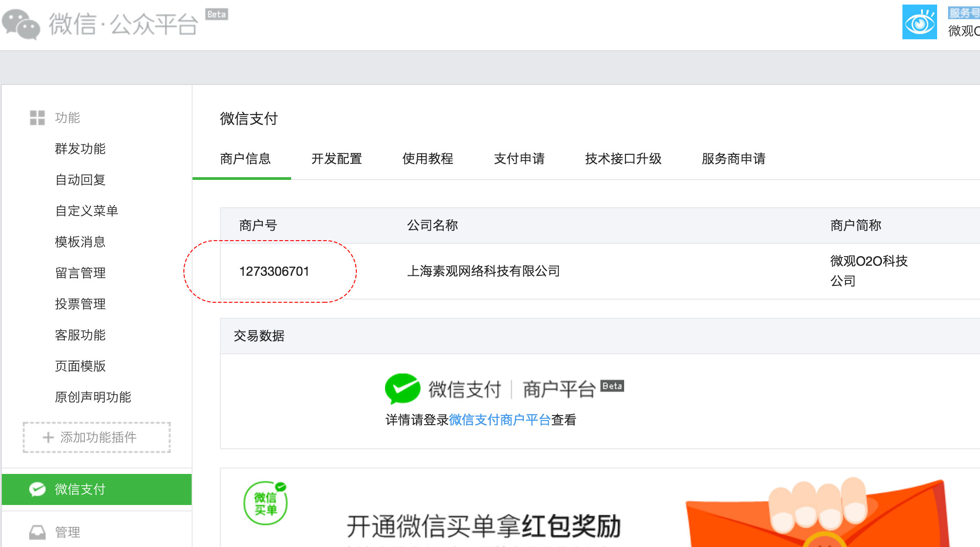Click the merchant number 1273306701
The image size is (980, 547).
[274, 271]
